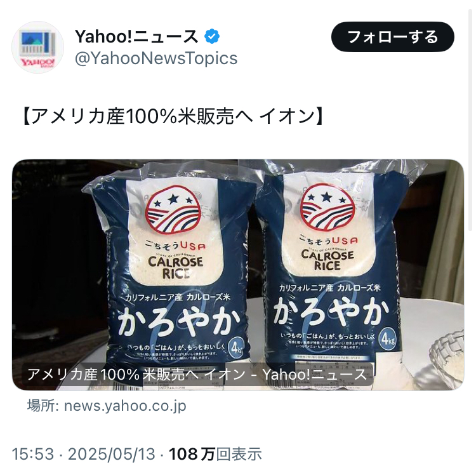
Task: Open the card caption アメリカ産100% 米販売へ overlay
Action: tap(197, 375)
